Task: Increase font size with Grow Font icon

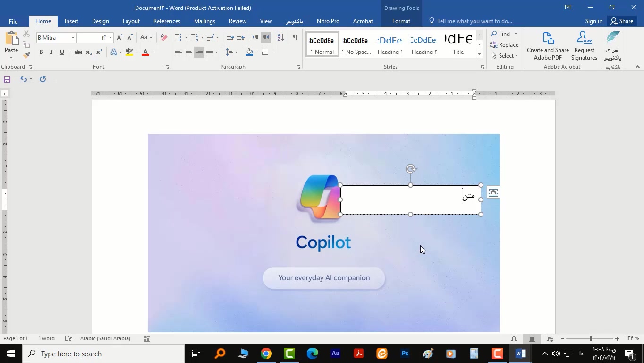Action: point(119,38)
